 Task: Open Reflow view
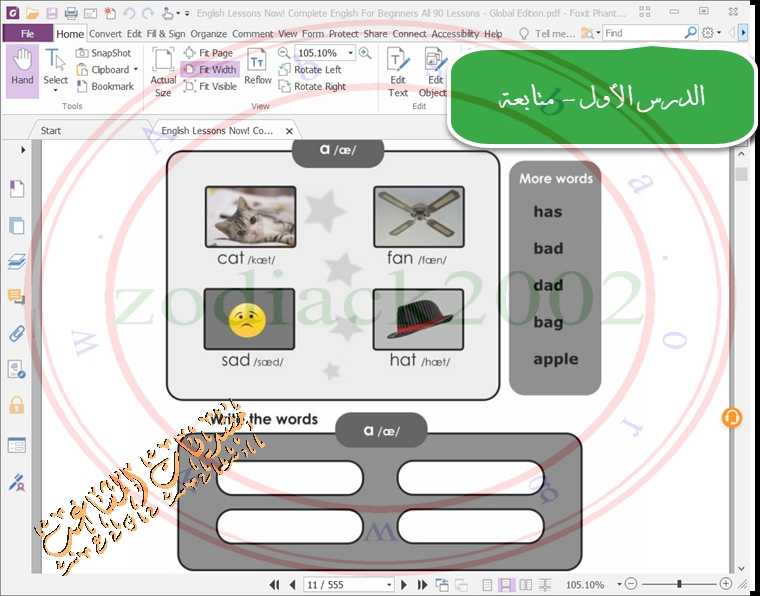click(x=257, y=67)
